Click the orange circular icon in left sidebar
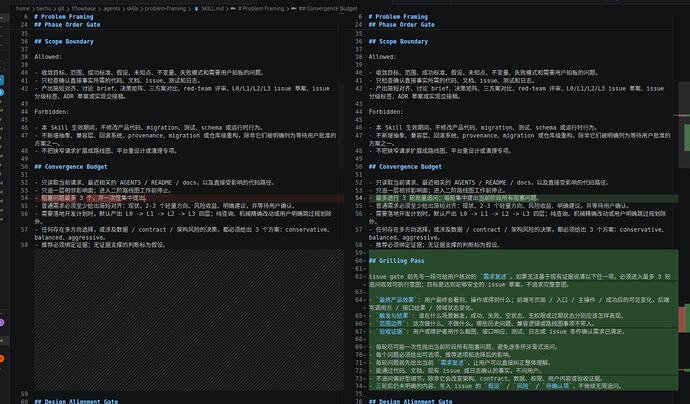Image resolution: width=690 pixels, height=404 pixels. coord(2,359)
